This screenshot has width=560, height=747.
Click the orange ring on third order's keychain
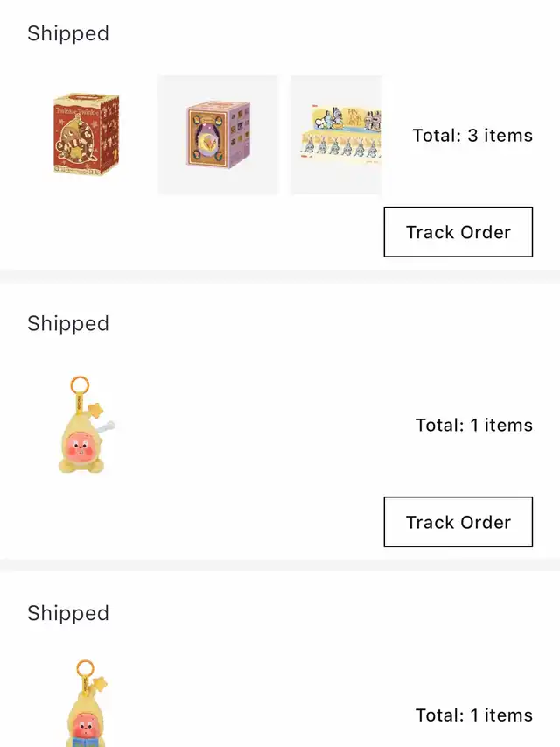pos(84,668)
